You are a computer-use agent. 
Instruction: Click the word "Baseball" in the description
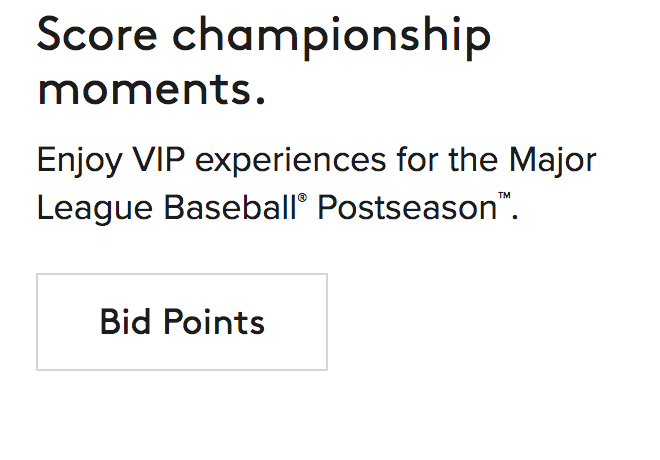coord(225,207)
